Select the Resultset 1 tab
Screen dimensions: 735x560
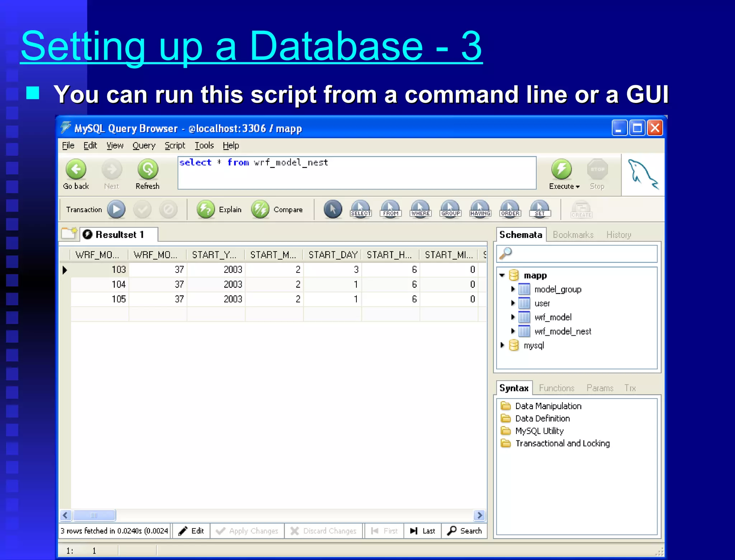coord(119,234)
